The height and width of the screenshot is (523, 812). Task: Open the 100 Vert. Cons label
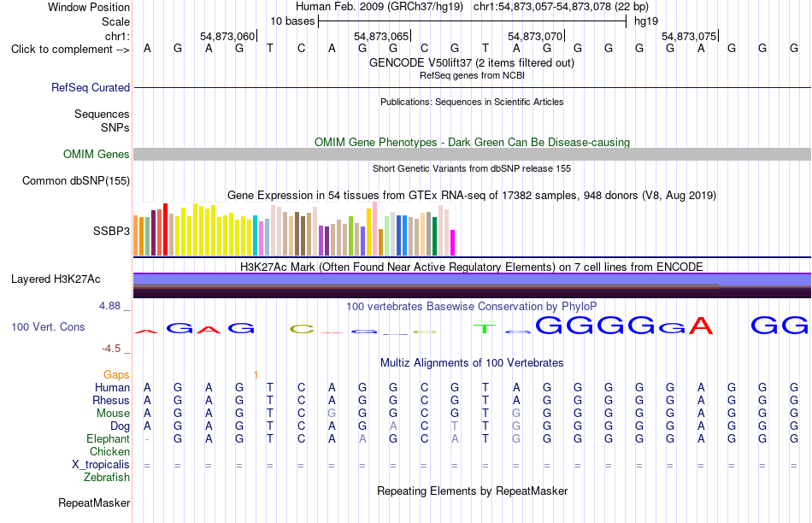tap(48, 326)
